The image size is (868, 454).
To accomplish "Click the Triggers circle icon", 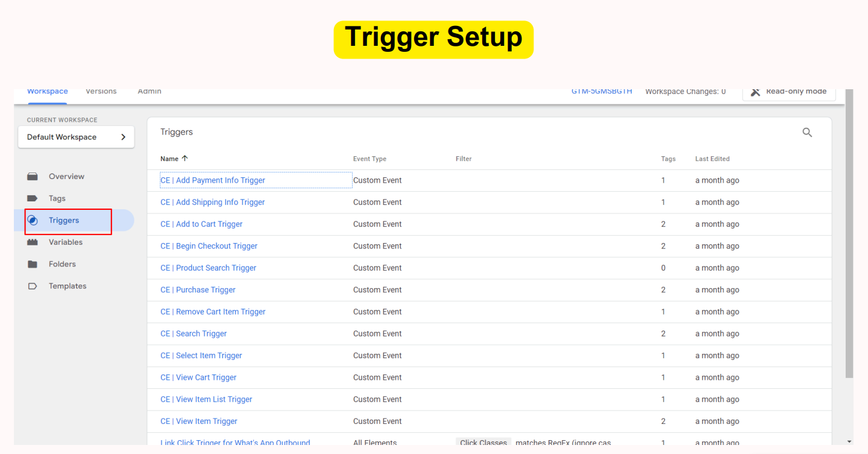I will pyautogui.click(x=33, y=221).
